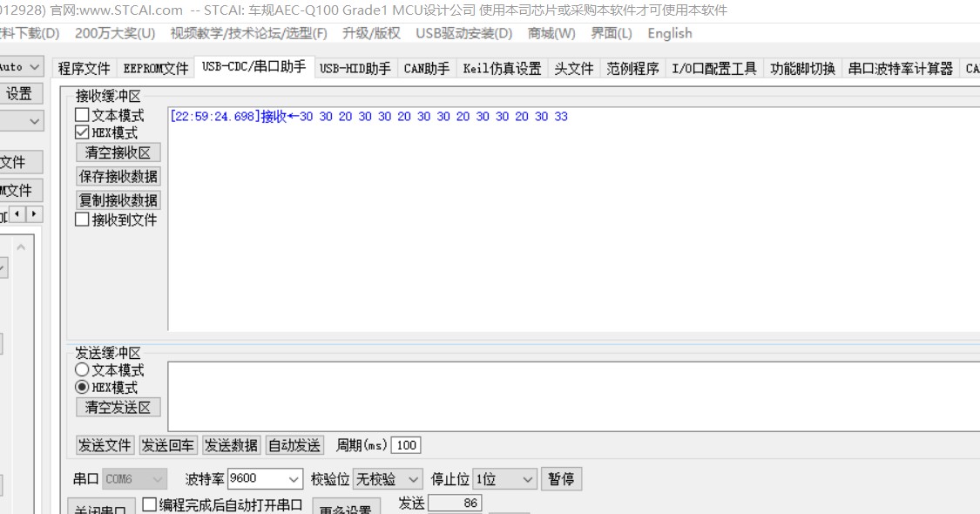Click 清空发送区 button
980x514 pixels.
click(x=118, y=407)
